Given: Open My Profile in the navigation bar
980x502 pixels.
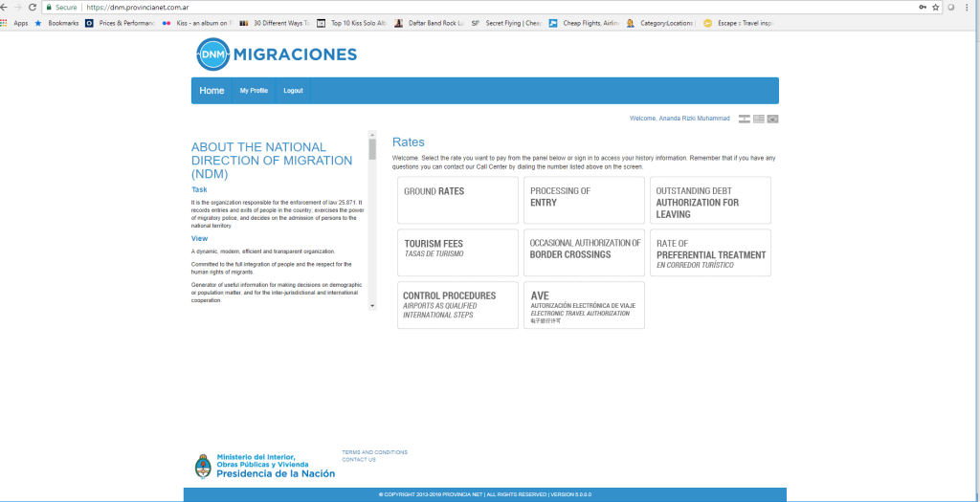Looking at the screenshot, I should [x=254, y=91].
